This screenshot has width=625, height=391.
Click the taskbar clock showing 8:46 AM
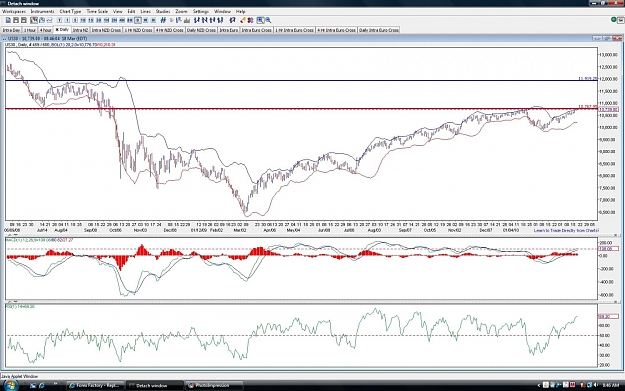coord(611,385)
